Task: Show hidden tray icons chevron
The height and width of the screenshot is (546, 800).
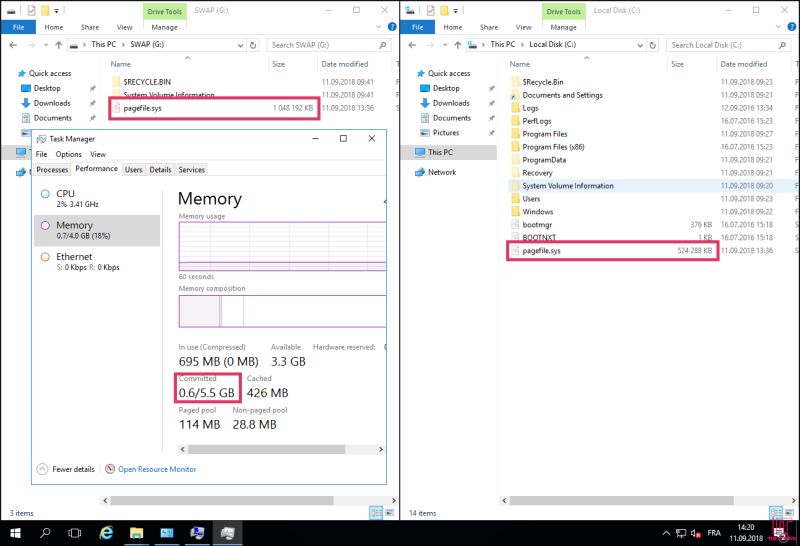Action: tap(666, 533)
